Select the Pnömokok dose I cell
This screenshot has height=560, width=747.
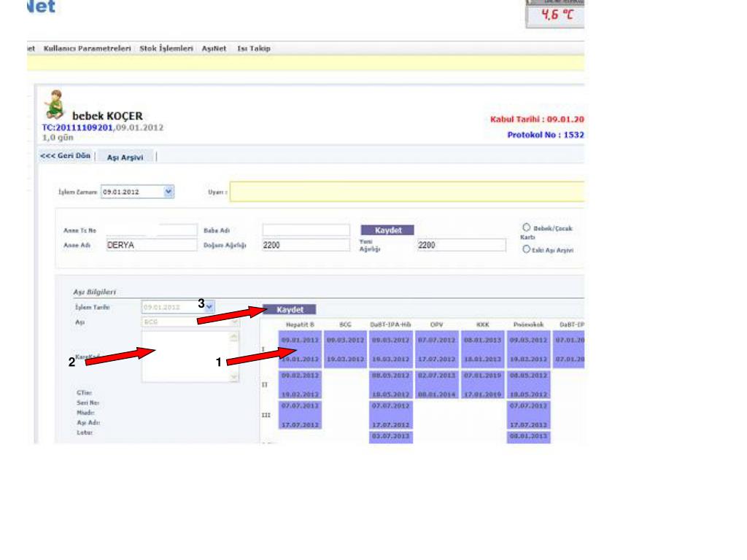529,349
